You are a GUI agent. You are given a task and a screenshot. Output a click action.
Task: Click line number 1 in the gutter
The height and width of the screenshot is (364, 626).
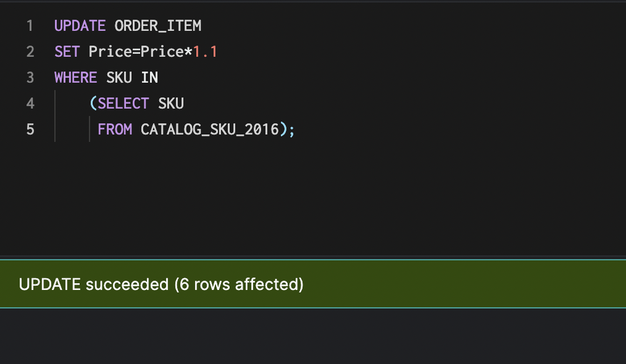[30, 26]
